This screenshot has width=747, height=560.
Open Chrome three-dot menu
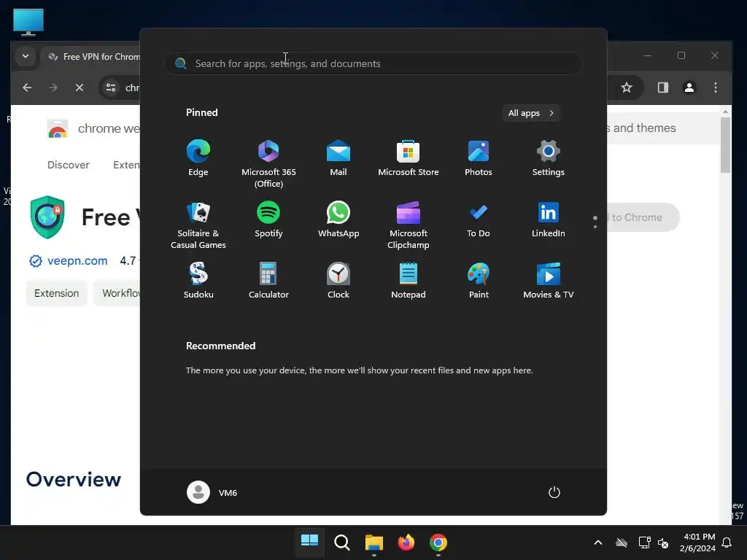point(715,87)
